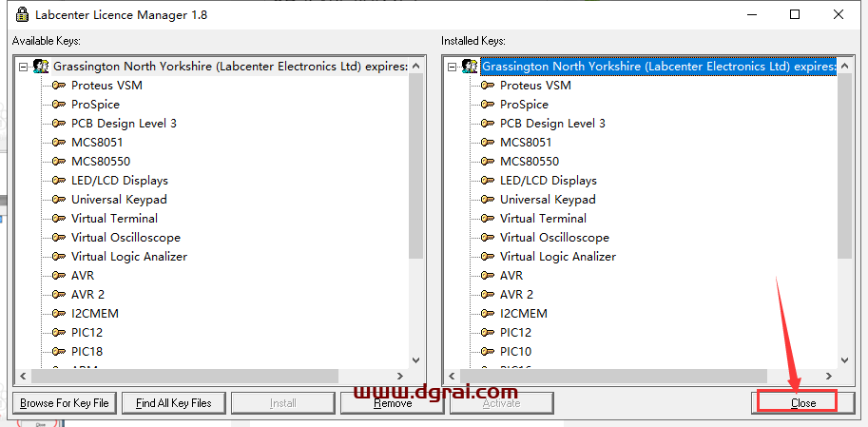The height and width of the screenshot is (427, 868).
Task: Click down arrow of Available Keys vertical scrollbar
Action: 416,359
